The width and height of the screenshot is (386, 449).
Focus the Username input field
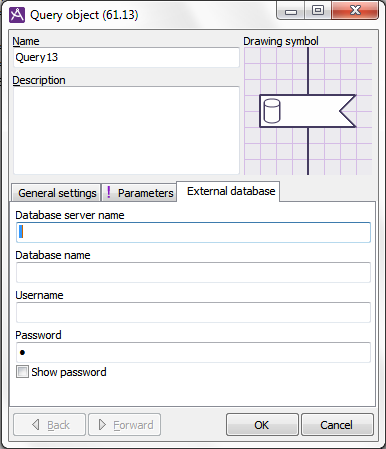pyautogui.click(x=193, y=312)
